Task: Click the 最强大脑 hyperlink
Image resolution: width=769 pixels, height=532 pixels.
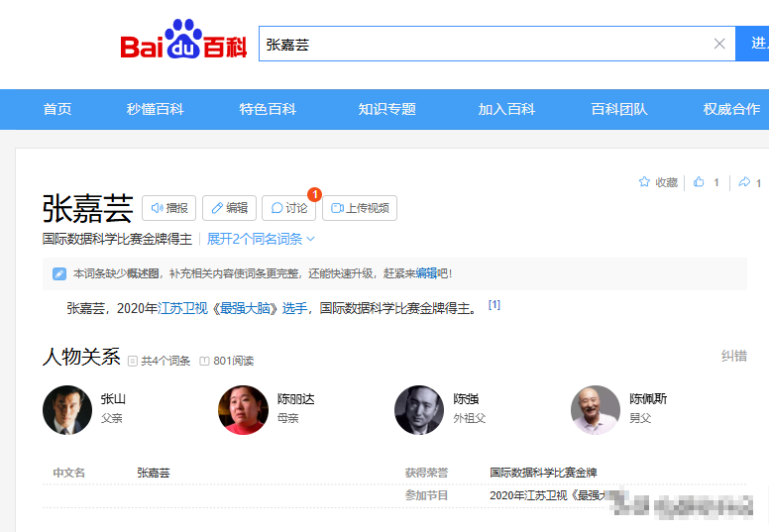Action: (245, 308)
